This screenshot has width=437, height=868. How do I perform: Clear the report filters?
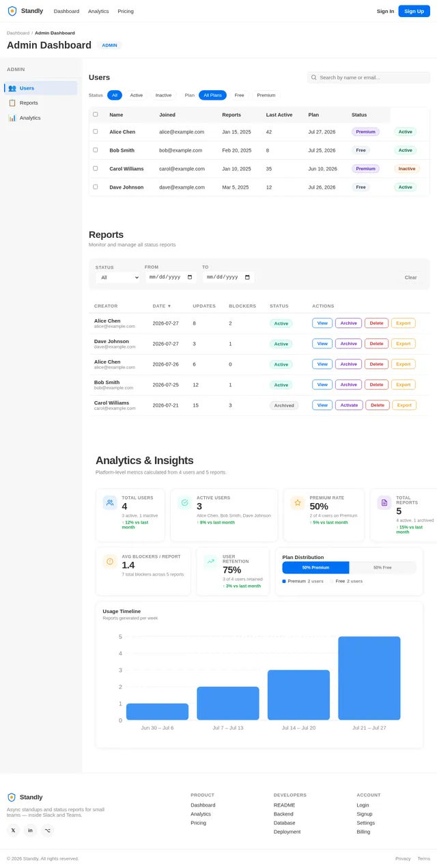pos(410,277)
